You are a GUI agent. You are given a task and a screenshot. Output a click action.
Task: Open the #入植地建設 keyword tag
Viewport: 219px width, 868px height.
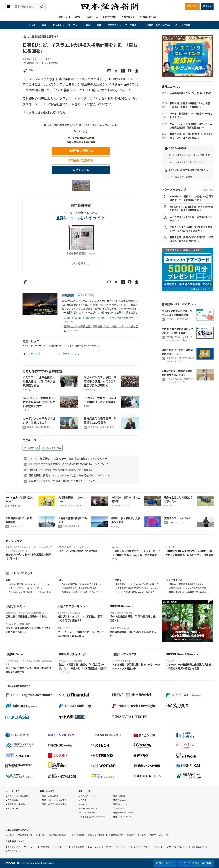(x=31, y=448)
